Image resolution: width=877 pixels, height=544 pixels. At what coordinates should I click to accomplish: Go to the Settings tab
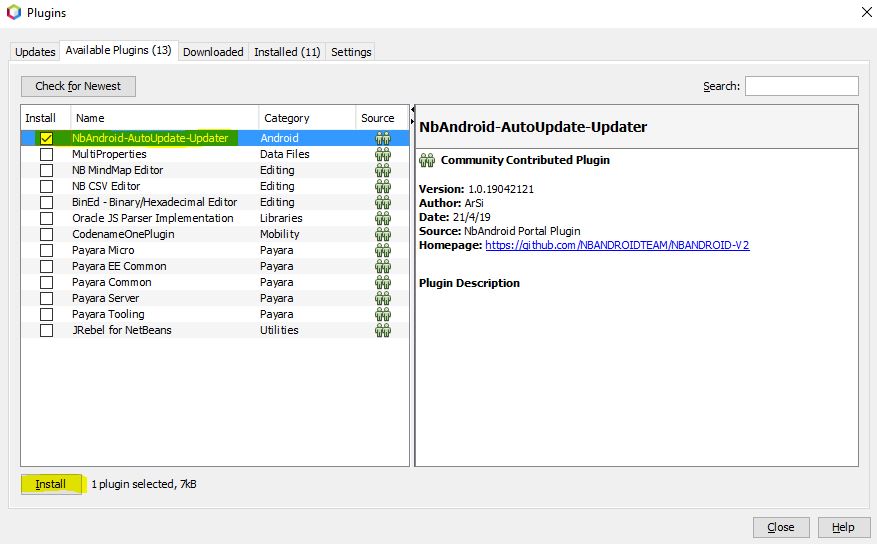pyautogui.click(x=351, y=52)
